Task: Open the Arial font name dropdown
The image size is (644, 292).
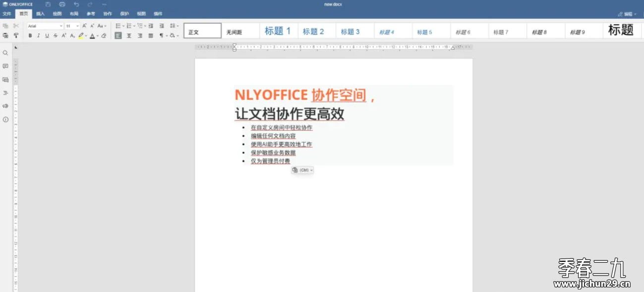Action: point(45,26)
